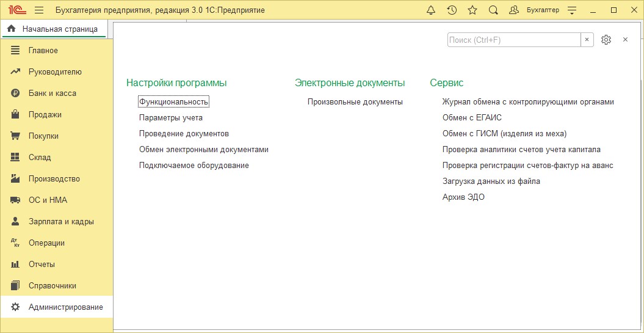Open Произвольные документы
644x333 pixels.
pos(355,101)
